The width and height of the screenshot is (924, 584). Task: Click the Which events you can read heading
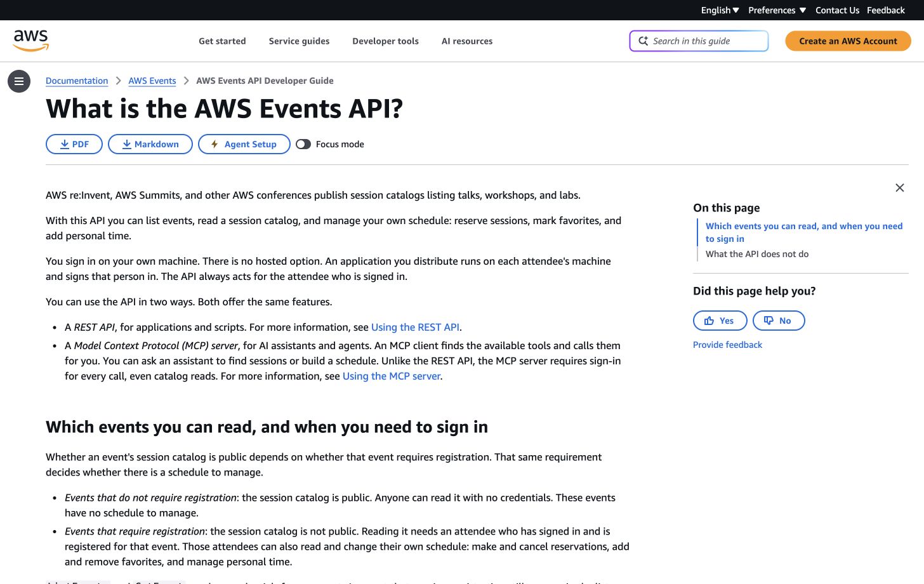coord(267,427)
